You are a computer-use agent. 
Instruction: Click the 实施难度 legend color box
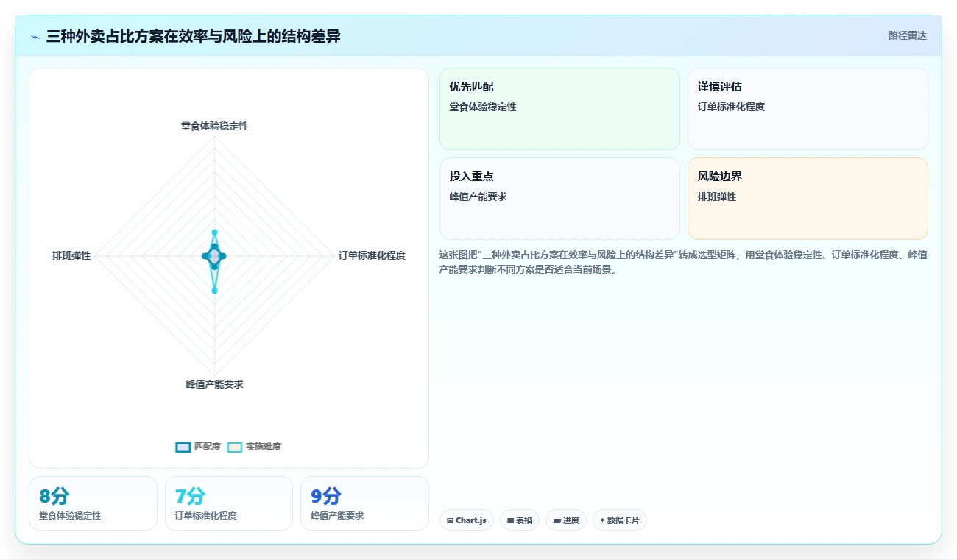235,447
